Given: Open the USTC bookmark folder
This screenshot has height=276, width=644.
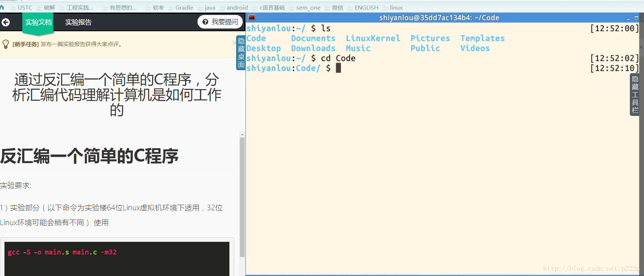Looking at the screenshot, I should 21,7.
